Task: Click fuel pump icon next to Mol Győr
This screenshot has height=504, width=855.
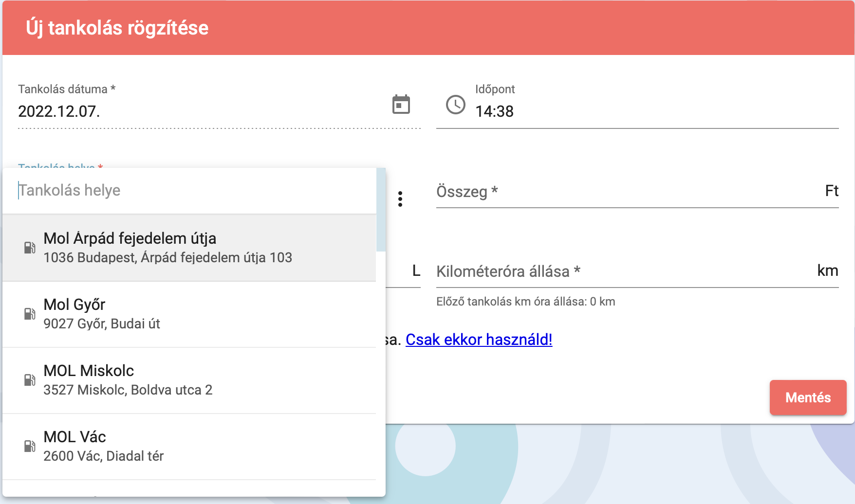Action: tap(30, 314)
